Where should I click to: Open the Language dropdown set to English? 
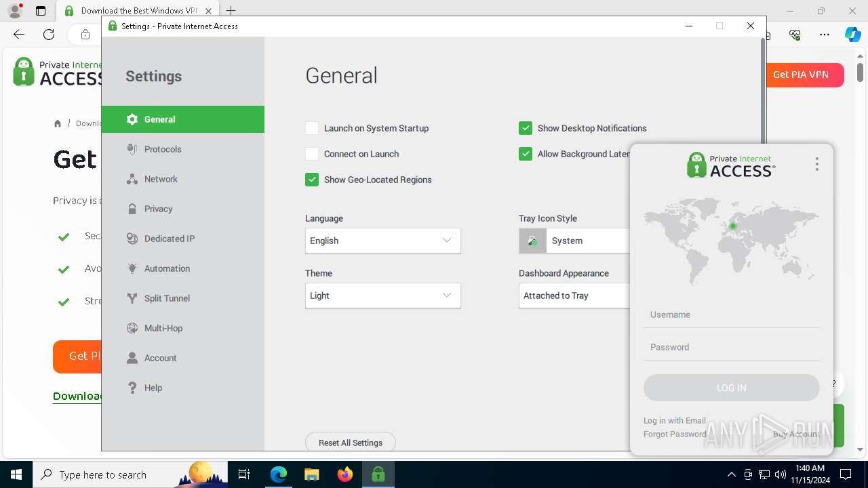383,241
